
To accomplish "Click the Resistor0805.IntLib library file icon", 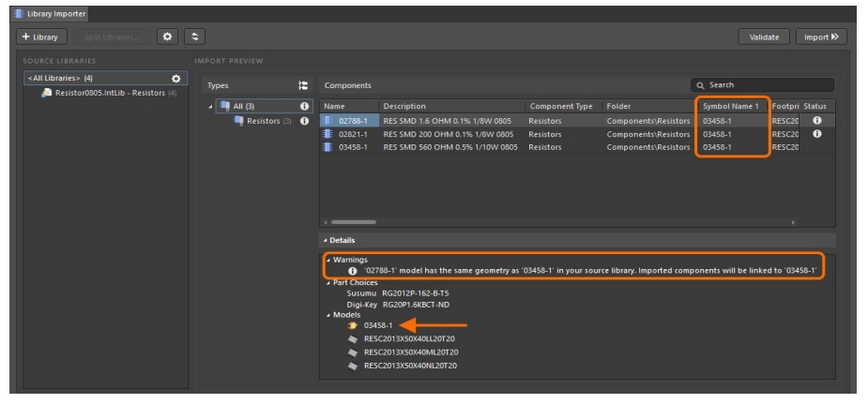I will coord(47,93).
